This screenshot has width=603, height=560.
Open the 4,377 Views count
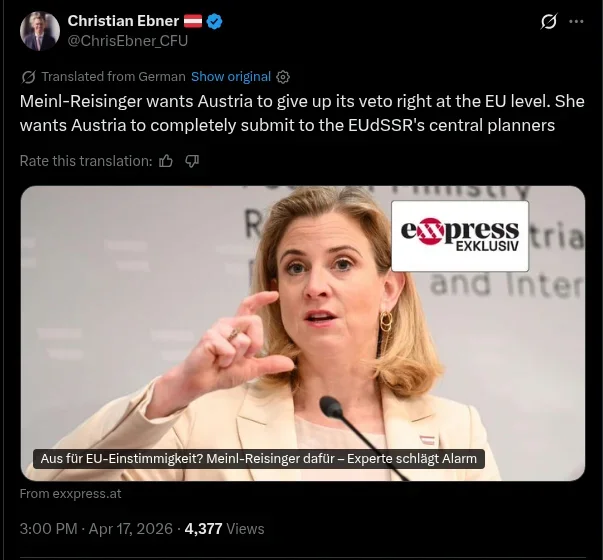(225, 528)
